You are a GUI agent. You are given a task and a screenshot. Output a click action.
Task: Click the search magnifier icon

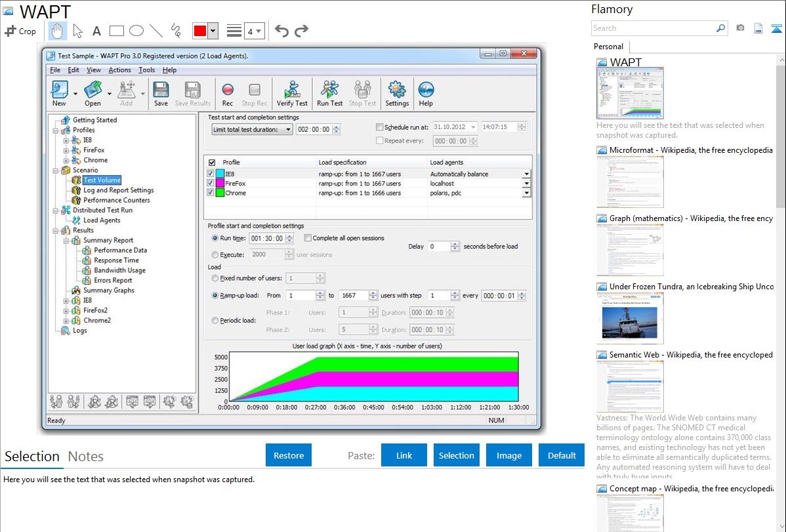coord(721,28)
